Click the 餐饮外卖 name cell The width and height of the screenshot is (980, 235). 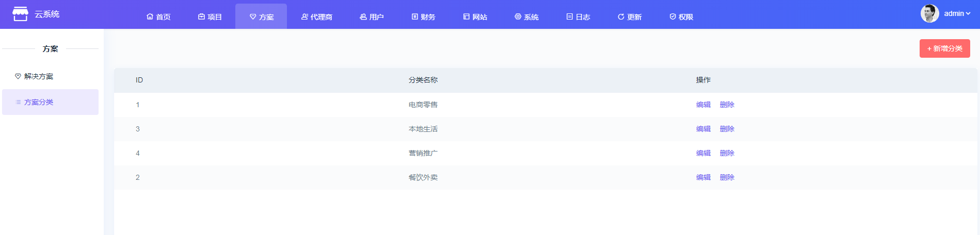click(423, 177)
